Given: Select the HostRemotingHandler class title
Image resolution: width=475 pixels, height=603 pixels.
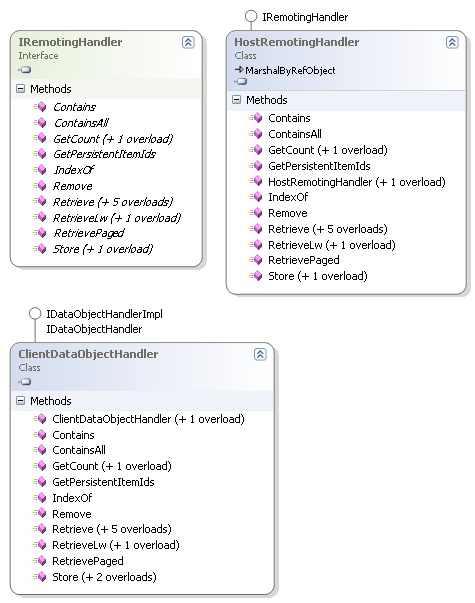Looking at the screenshot, I should coord(297,42).
